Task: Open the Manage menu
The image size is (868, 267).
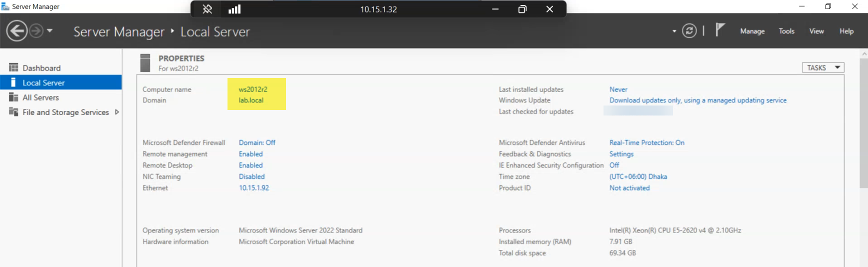Action: (752, 31)
